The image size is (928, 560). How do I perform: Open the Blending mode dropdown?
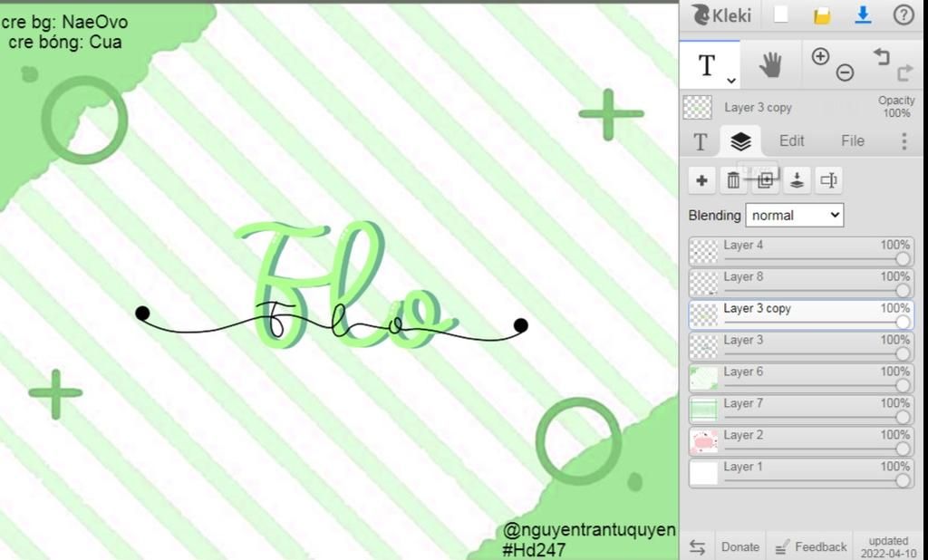[x=794, y=216]
